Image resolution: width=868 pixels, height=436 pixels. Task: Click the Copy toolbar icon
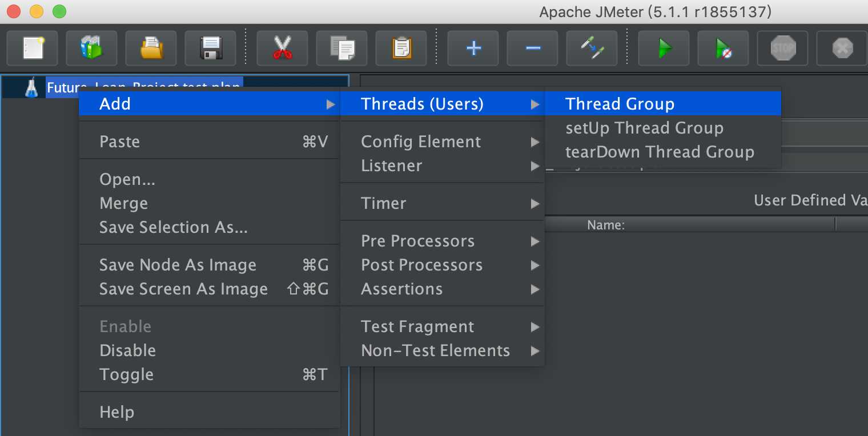point(341,48)
